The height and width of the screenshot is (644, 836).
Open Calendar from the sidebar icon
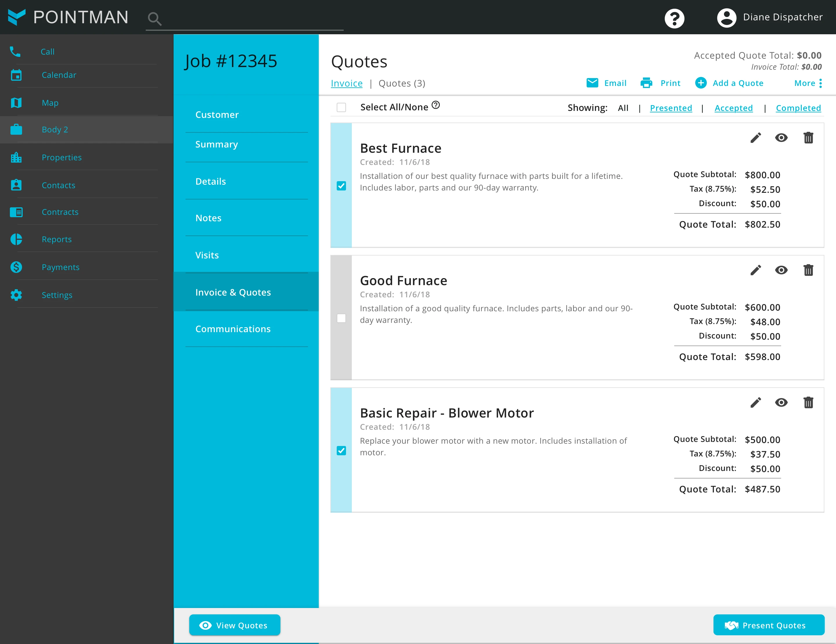coord(16,75)
